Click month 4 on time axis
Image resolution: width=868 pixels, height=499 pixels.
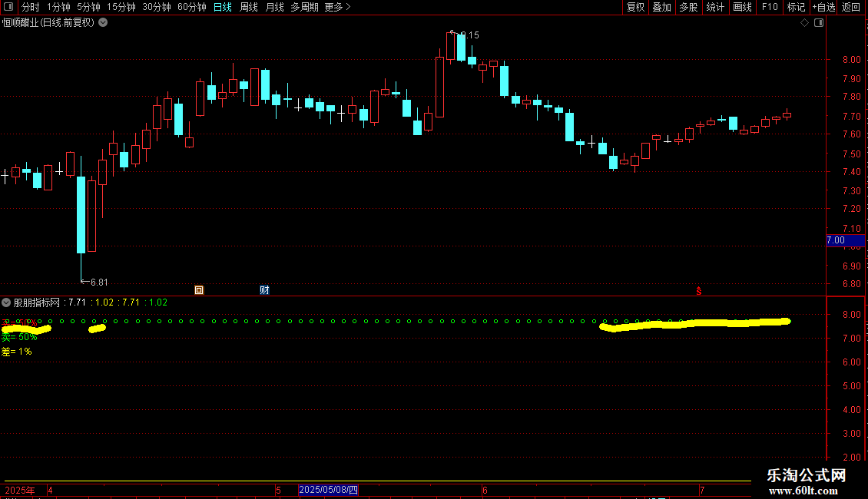click(x=50, y=490)
